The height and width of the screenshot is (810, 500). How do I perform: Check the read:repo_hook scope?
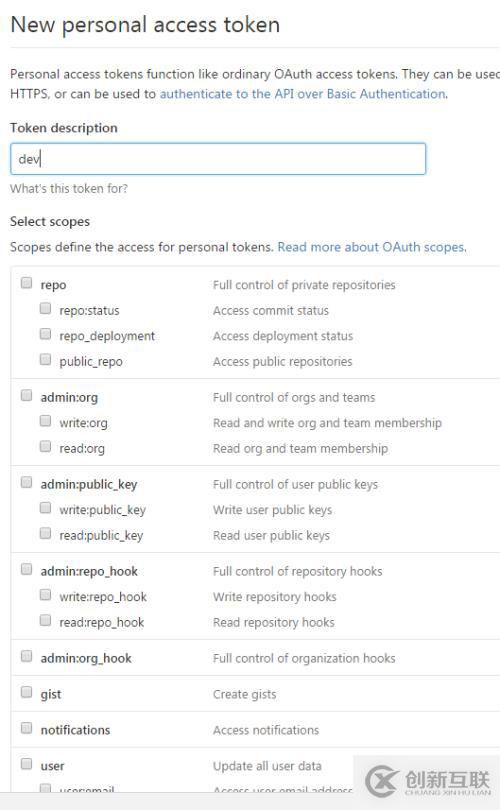pos(45,620)
